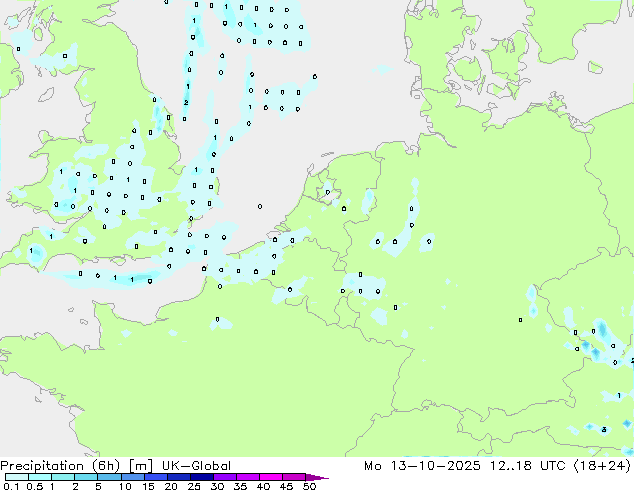Click the '50' legend scale label

309,486
